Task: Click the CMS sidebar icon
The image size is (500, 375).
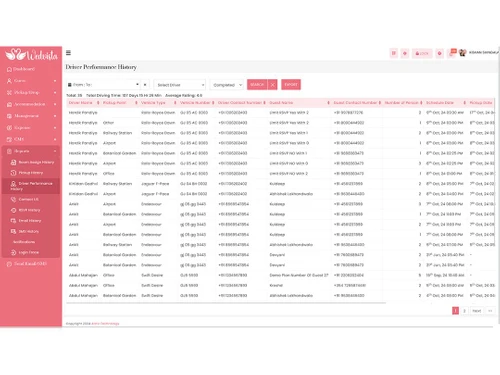Action: click(x=9, y=139)
